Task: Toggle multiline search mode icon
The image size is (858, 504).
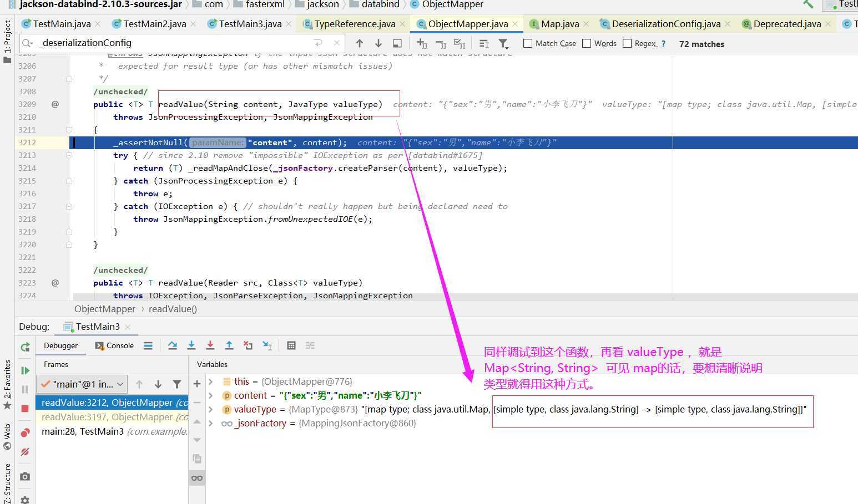Action: [x=484, y=43]
